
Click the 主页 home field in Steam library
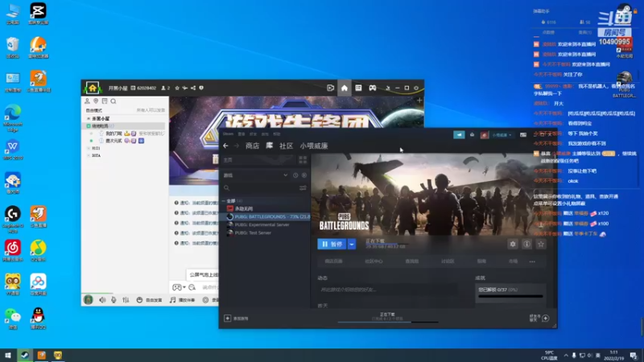(258, 159)
